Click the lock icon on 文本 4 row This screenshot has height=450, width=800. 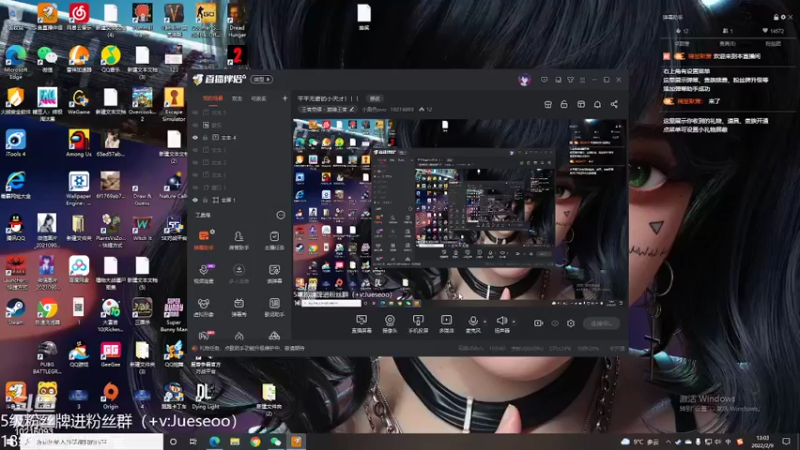[x=205, y=138]
